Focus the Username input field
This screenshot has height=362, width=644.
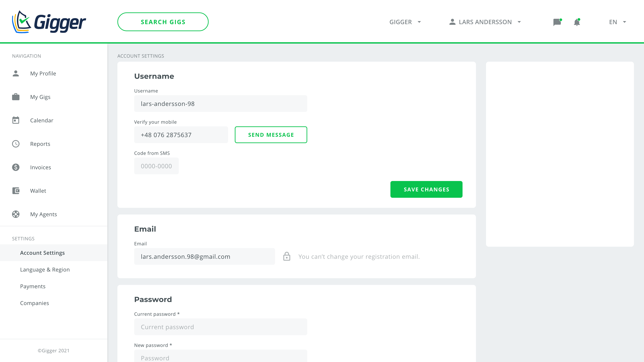coord(221,103)
